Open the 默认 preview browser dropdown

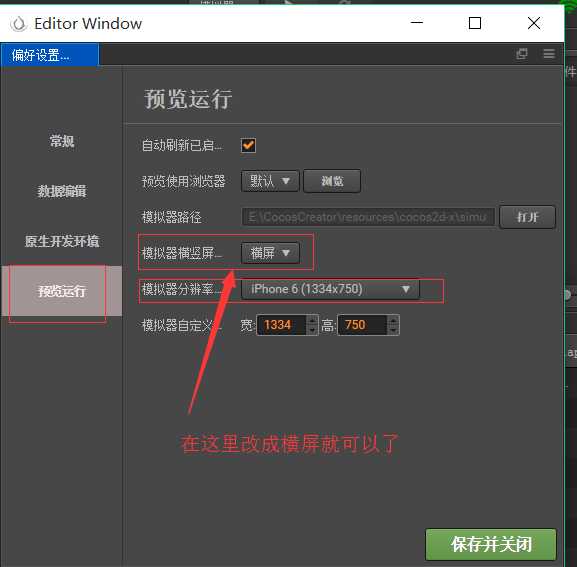tap(270, 181)
